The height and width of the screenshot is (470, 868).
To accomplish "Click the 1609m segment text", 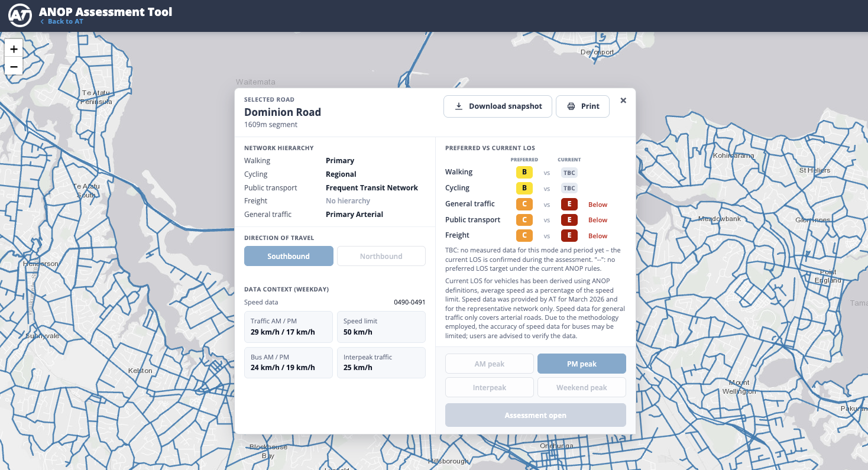I will [271, 125].
